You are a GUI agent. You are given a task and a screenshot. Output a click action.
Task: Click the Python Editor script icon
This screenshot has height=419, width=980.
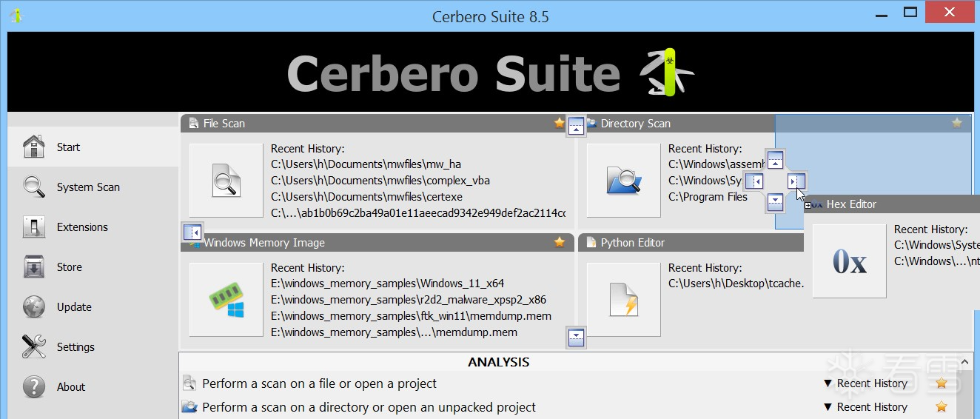click(623, 299)
